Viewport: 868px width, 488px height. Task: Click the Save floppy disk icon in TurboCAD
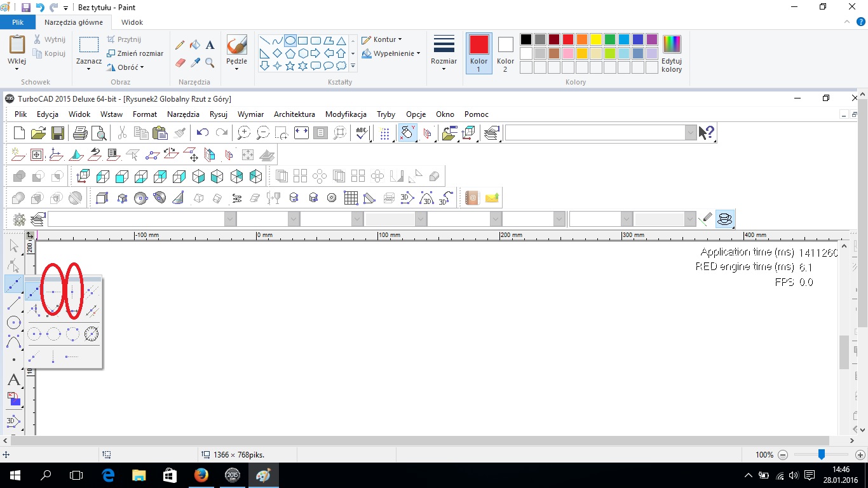tap(57, 133)
